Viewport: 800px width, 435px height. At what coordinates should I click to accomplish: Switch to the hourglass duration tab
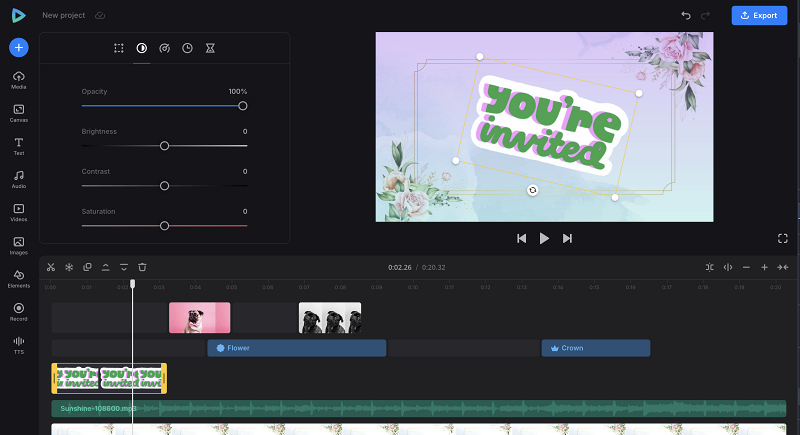tap(210, 48)
